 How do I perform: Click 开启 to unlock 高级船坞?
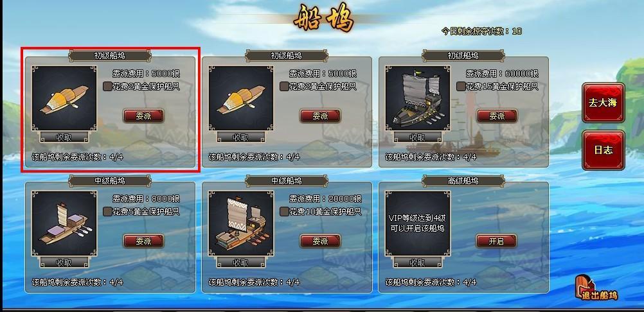coord(497,241)
